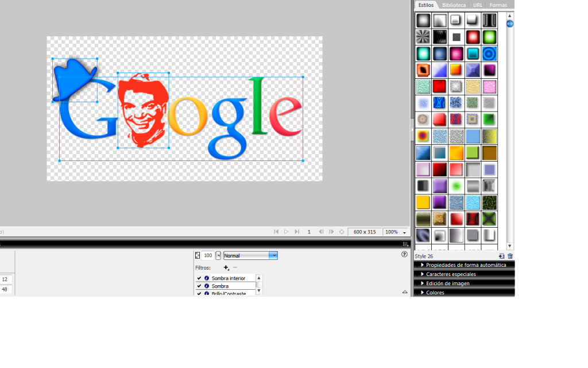Add a filter with the plus icon
This screenshot has width=588, height=368.
[226, 268]
